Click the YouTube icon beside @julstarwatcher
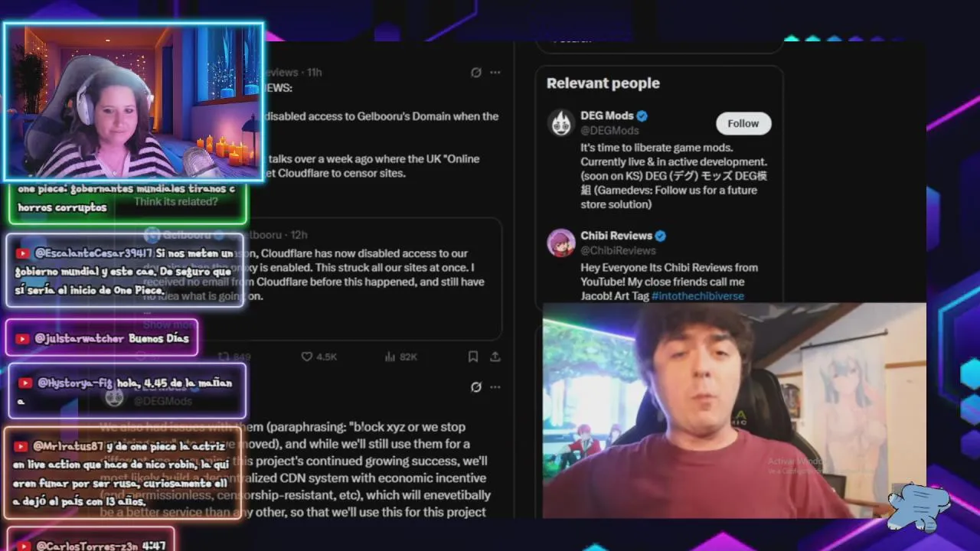Screen dimensions: 980x551 [23, 338]
